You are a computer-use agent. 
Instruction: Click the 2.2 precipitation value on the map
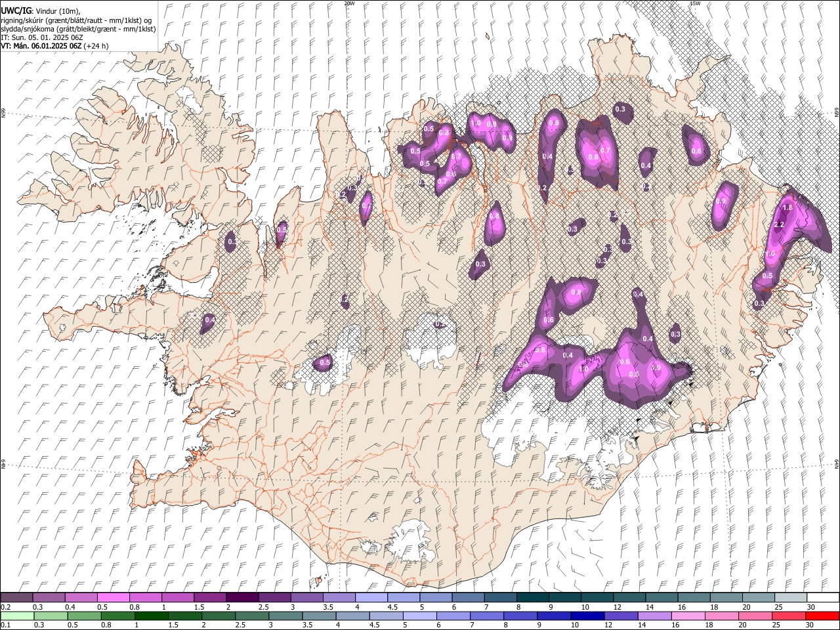(780, 224)
